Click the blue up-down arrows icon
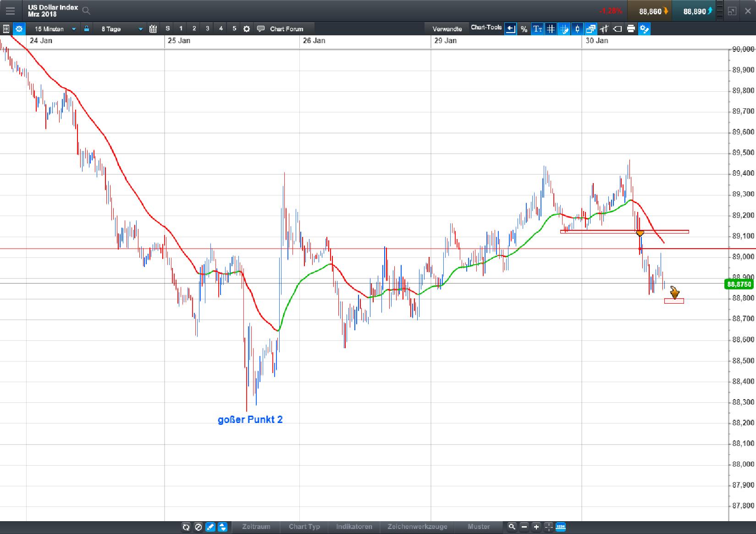This screenshot has width=756, height=534. [222, 527]
